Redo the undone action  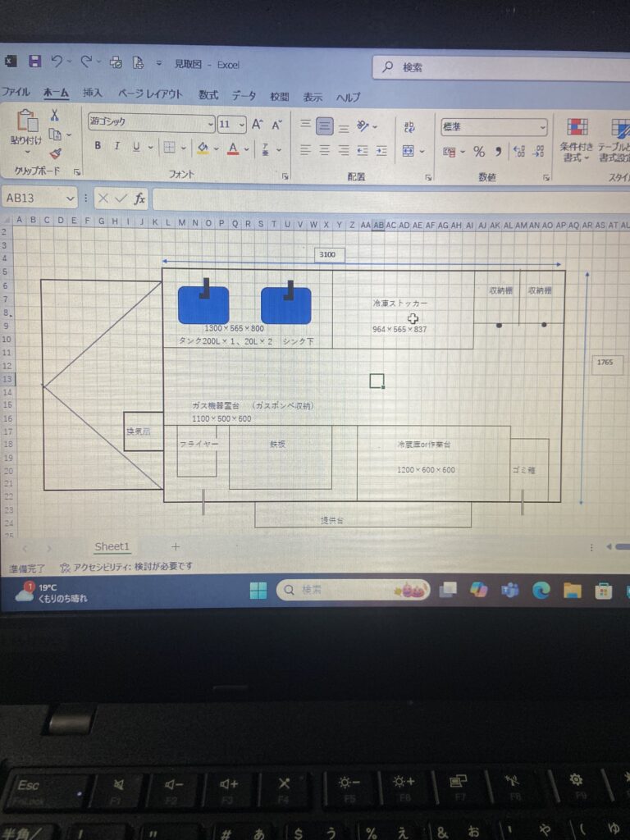click(x=85, y=62)
